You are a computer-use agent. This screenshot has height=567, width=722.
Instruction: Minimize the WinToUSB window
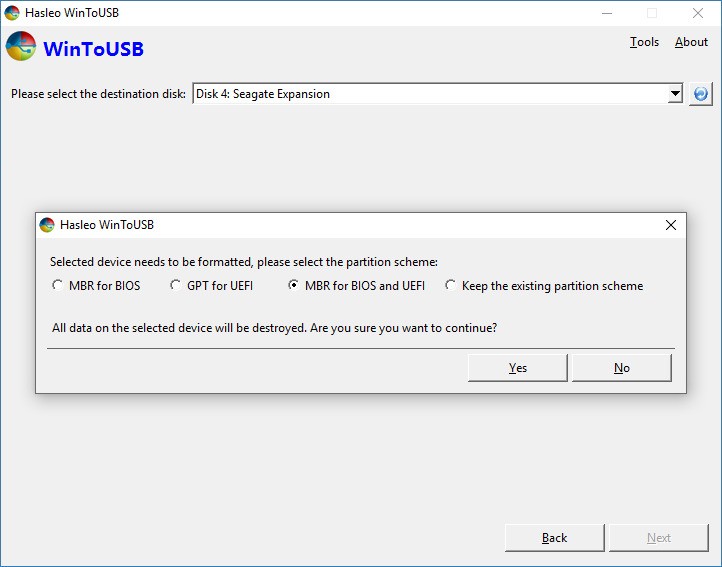pos(607,13)
